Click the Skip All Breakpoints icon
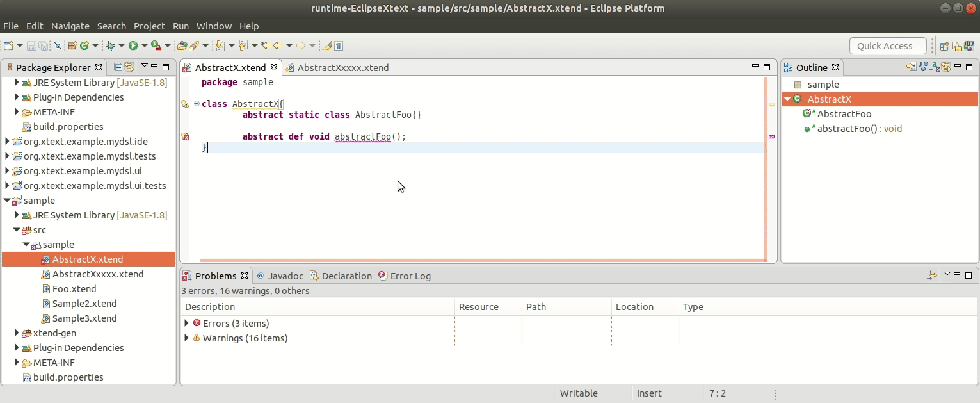 (x=58, y=45)
